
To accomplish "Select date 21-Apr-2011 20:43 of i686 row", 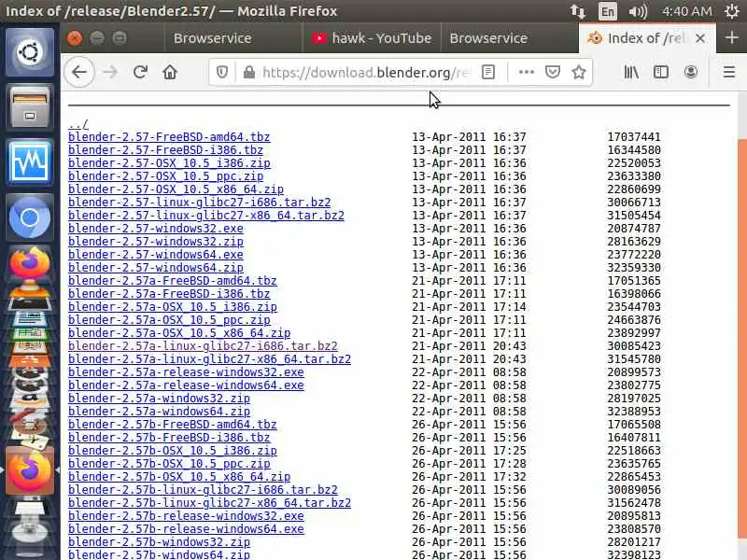I will [469, 346].
